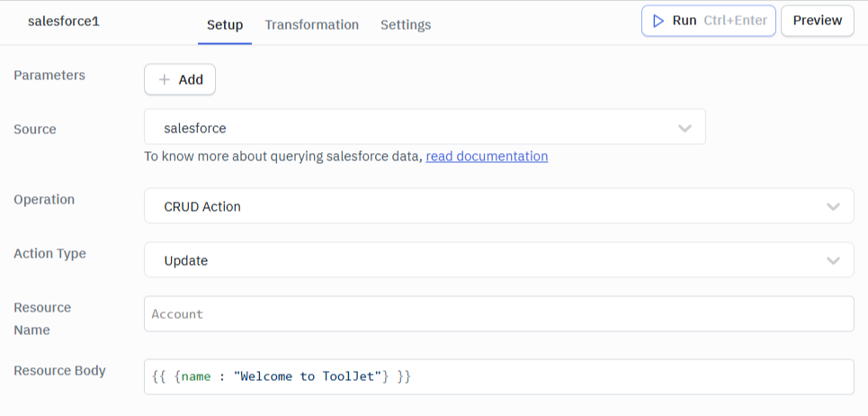Click the play triangle icon on Run
Viewport: 868px width, 416px height.
(658, 21)
